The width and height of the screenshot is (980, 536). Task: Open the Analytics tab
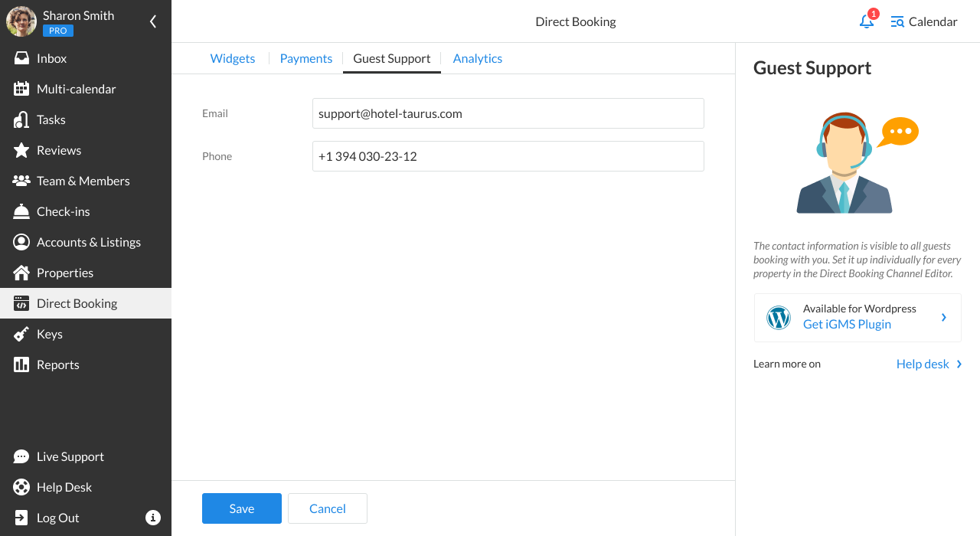coord(478,58)
